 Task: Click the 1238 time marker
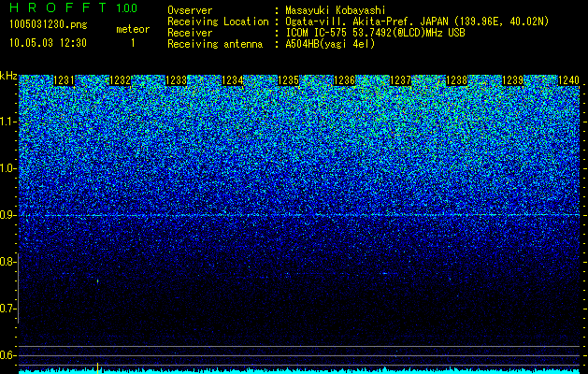coord(457,80)
